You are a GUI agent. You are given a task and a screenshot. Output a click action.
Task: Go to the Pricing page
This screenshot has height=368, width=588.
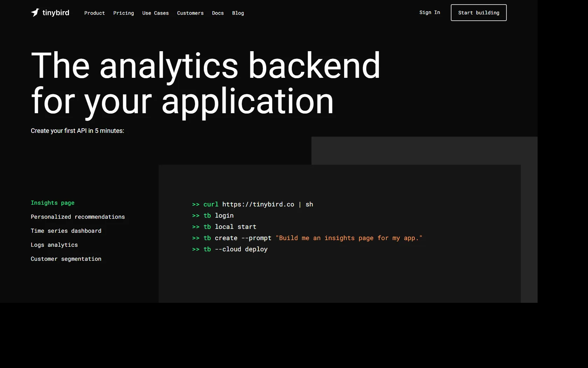124,13
